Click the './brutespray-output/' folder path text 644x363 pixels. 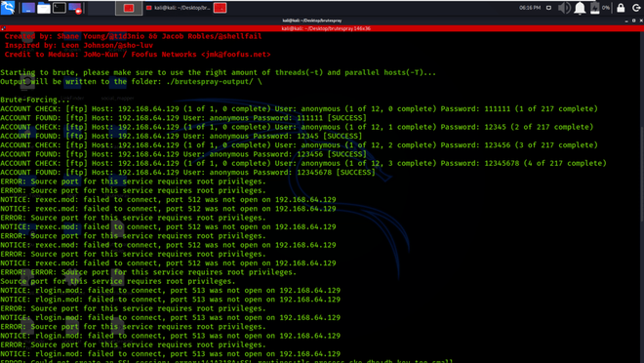(210, 81)
